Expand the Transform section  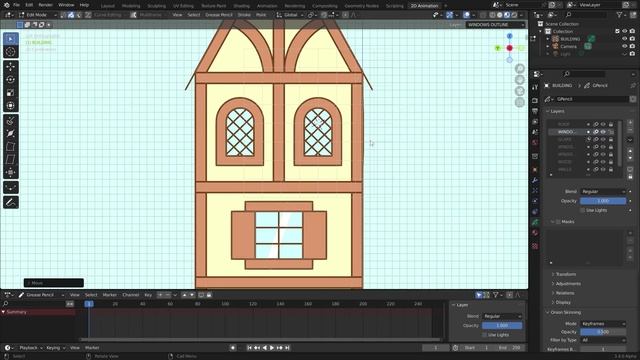[565, 274]
